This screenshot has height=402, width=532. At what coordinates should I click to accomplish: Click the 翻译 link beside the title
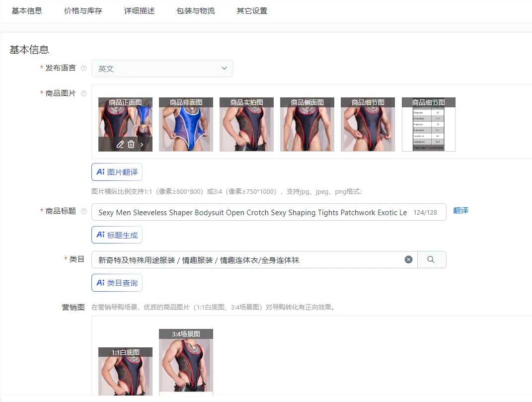point(460,211)
